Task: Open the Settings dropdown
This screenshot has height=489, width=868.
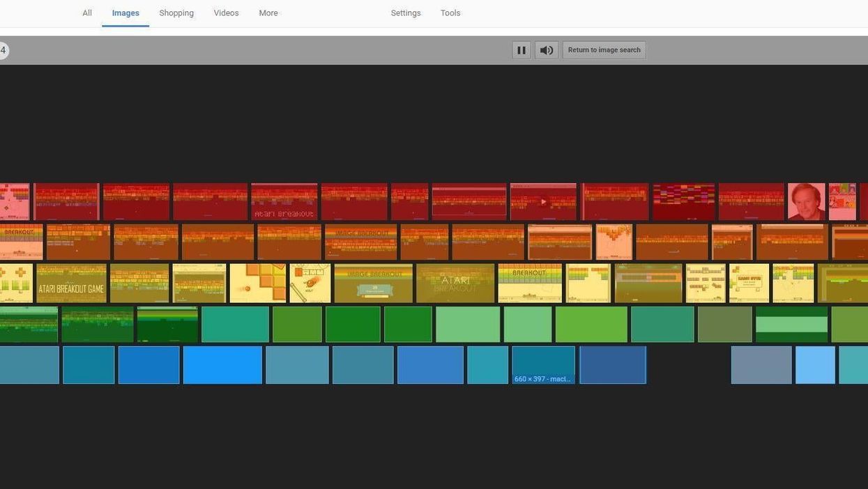Action: pyautogui.click(x=406, y=13)
